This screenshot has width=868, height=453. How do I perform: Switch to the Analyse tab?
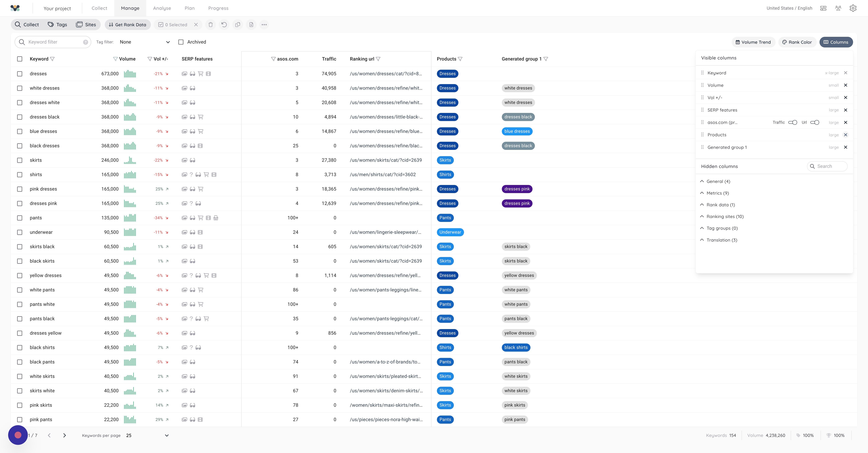(x=162, y=8)
